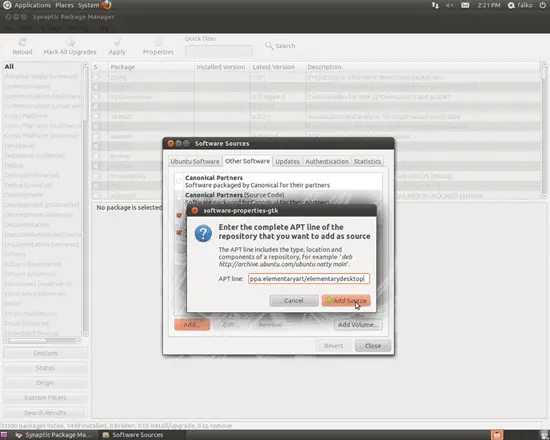Click the Add Source button

346,300
